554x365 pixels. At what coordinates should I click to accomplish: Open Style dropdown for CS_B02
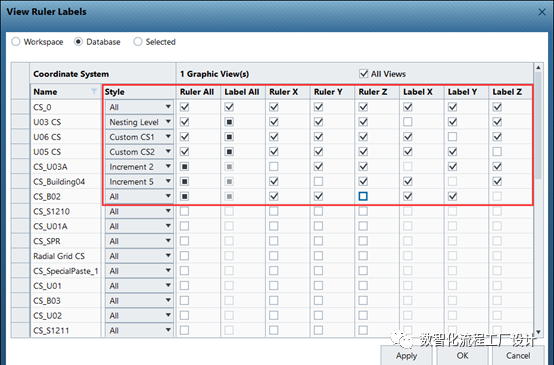(139, 196)
